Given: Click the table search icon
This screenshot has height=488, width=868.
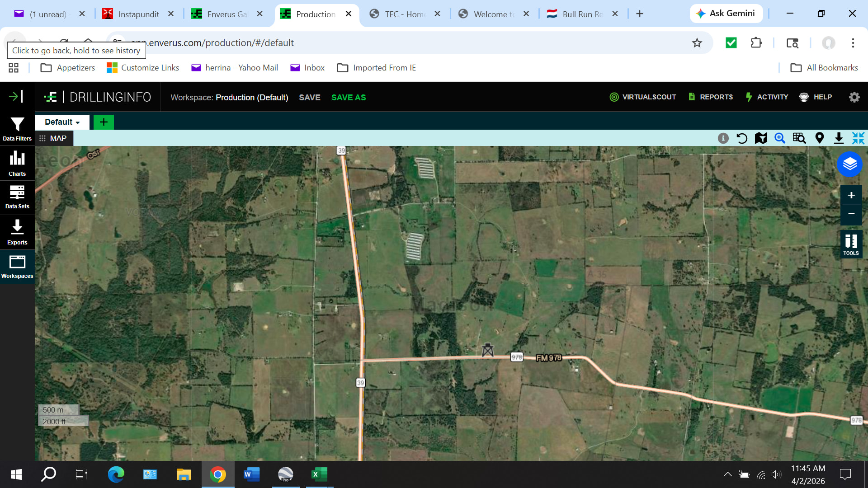Looking at the screenshot, I should coord(799,138).
